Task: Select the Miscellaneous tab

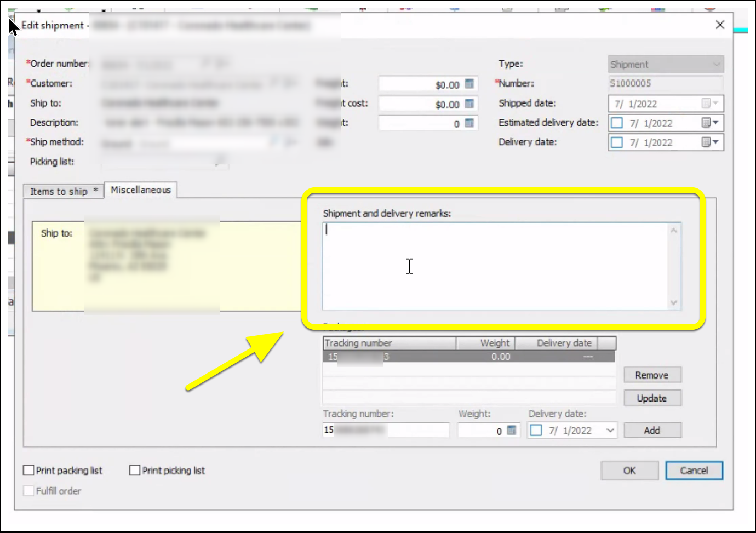Action: 140,190
